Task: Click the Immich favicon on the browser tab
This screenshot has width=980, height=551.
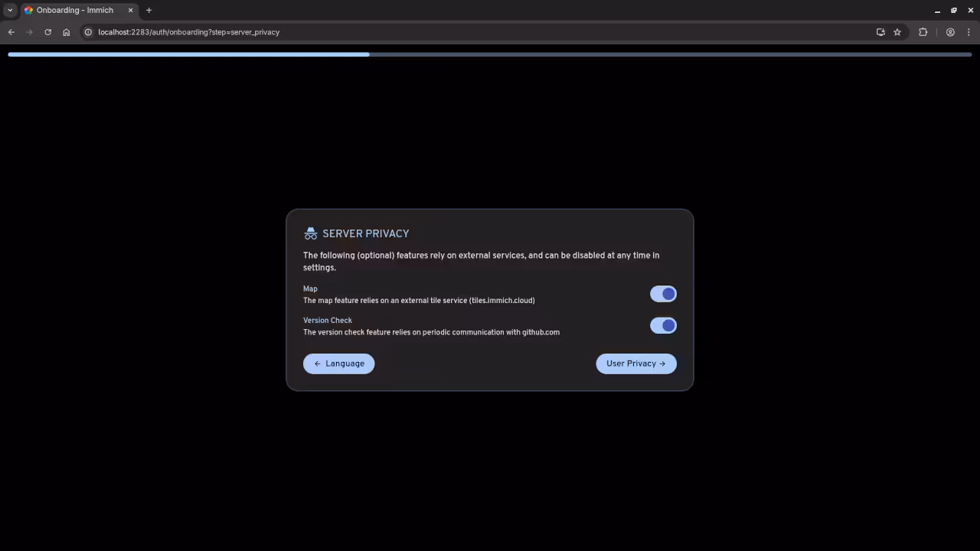Action: click(x=28, y=10)
